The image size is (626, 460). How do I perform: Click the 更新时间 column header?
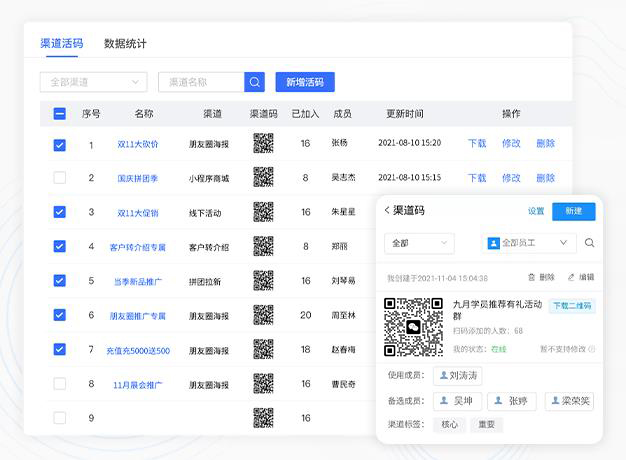(405, 114)
